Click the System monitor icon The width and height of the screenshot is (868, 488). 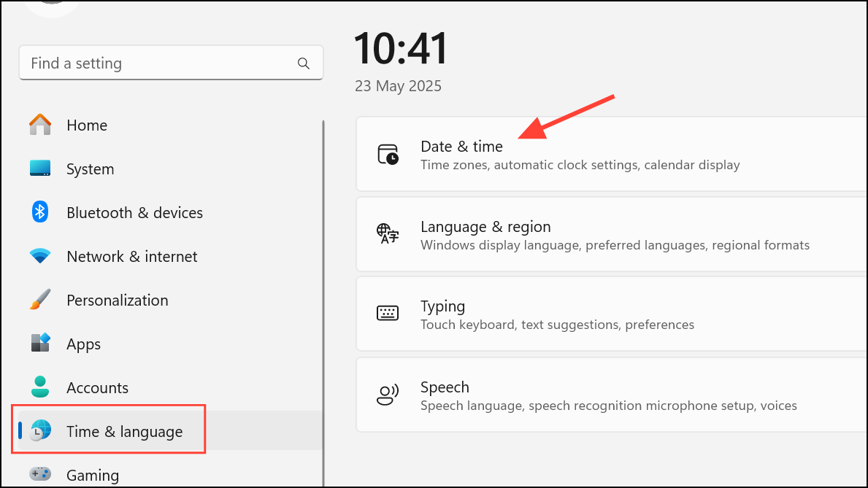(40, 169)
